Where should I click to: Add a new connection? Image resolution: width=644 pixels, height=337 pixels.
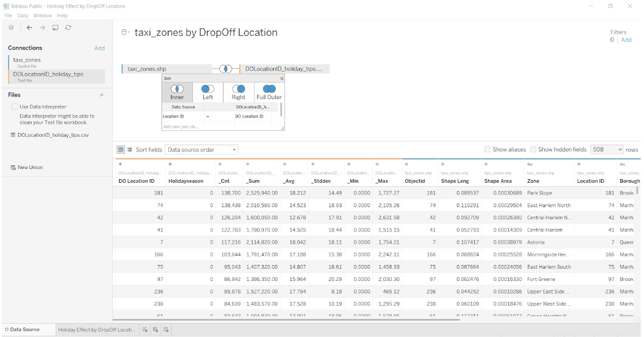(x=100, y=48)
